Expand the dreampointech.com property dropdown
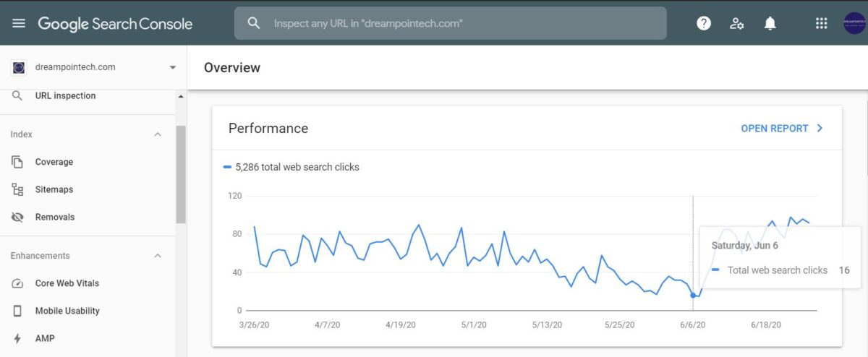The image size is (868, 357). 172,67
